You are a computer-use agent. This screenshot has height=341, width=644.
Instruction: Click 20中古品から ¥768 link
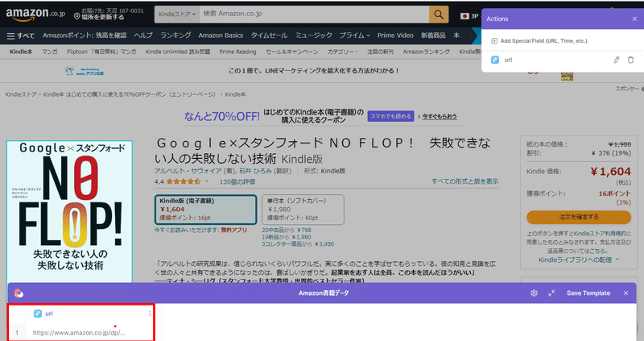pyautogui.click(x=287, y=230)
